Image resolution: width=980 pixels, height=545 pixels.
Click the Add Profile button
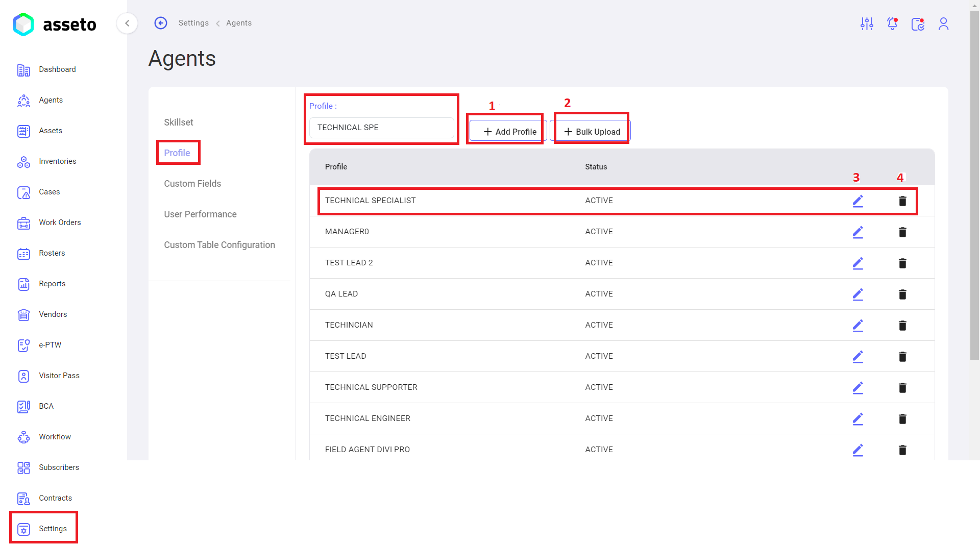(x=508, y=131)
